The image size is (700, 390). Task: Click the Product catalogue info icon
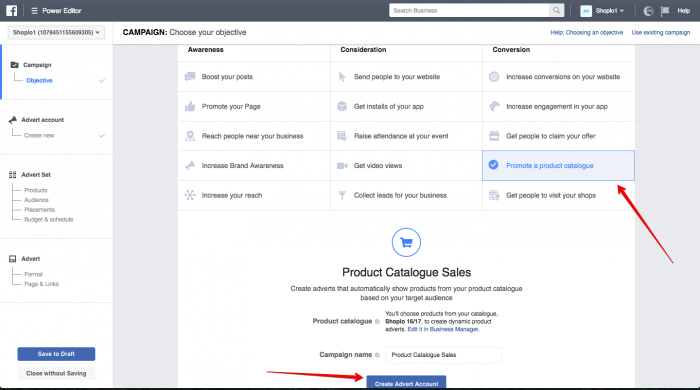pyautogui.click(x=377, y=321)
